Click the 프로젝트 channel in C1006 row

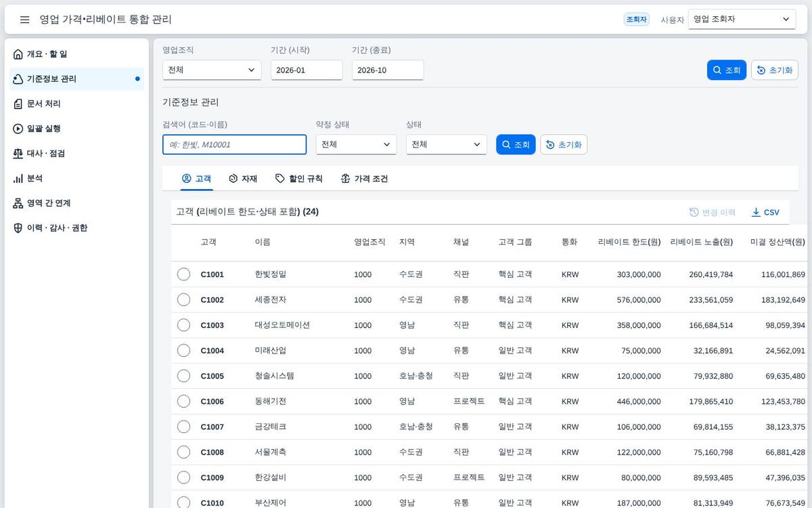tap(469, 401)
